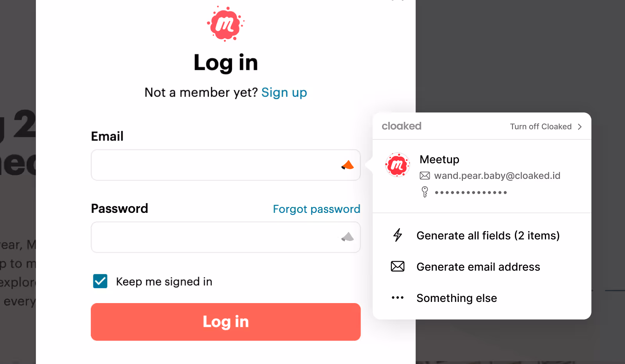Screen dimensions: 625x364
Task: Click the Meetup logo above Log in heading
Action: (225, 24)
